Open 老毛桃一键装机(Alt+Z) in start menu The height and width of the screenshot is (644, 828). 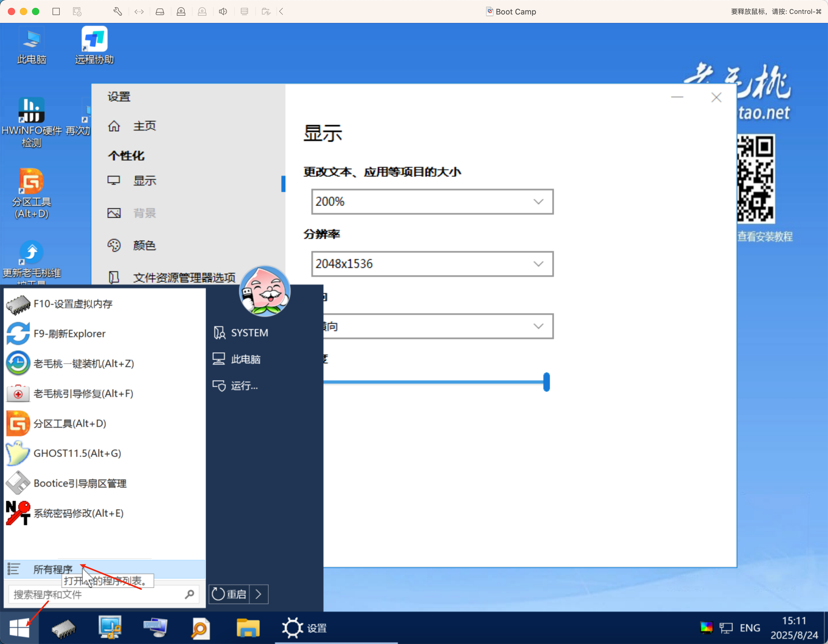[x=104, y=363]
